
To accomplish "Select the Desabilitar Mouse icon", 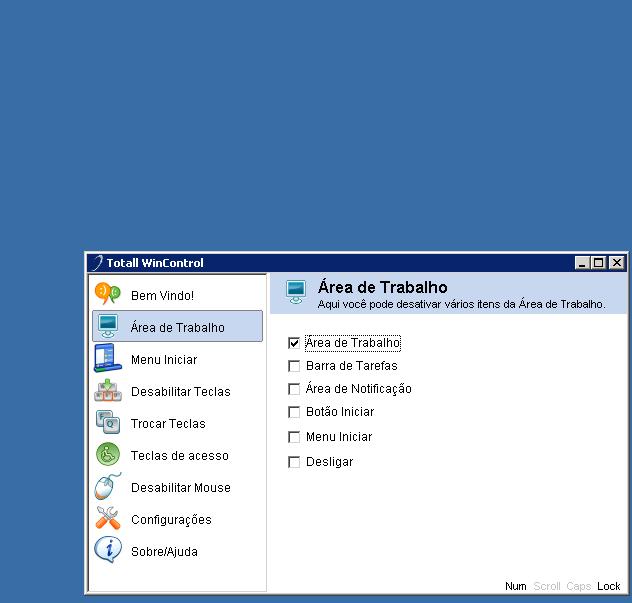I will click(108, 487).
